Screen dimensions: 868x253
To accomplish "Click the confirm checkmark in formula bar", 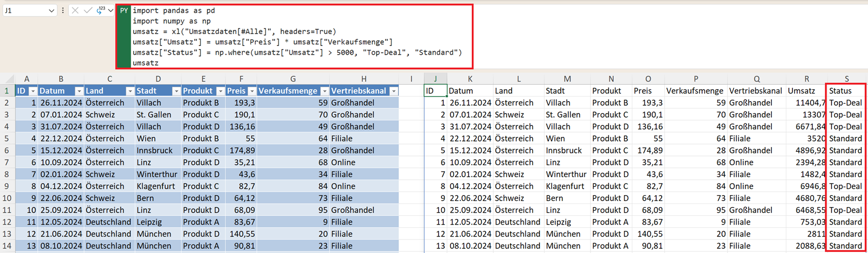I will pyautogui.click(x=88, y=10).
